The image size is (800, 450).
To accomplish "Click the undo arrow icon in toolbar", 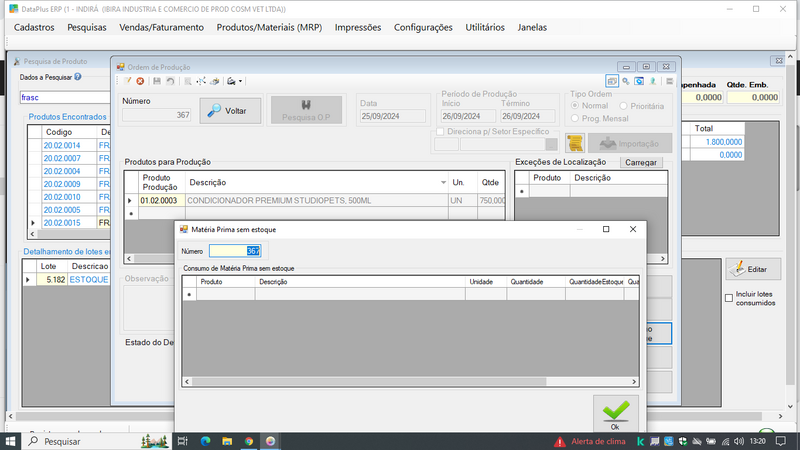I will (170, 81).
